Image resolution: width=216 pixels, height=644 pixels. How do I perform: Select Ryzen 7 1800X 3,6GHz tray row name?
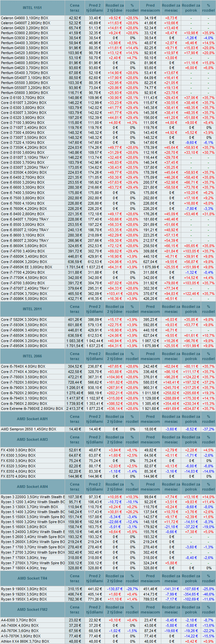coord(24,568)
